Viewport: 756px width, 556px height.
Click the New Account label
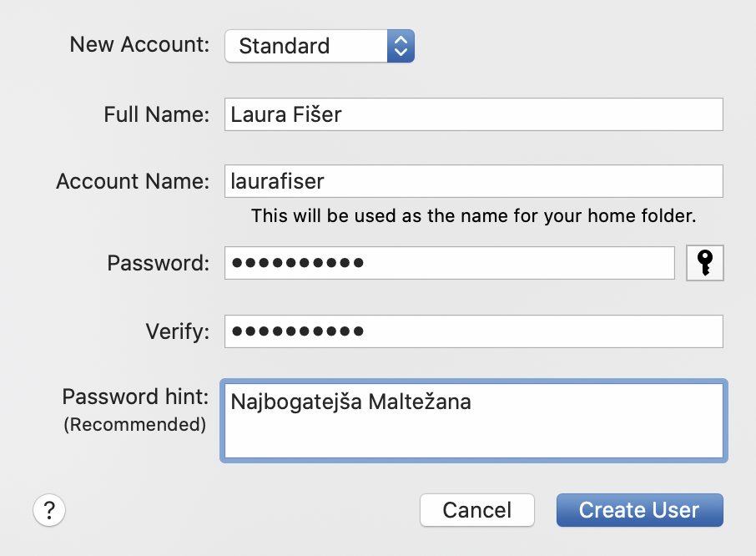click(139, 44)
